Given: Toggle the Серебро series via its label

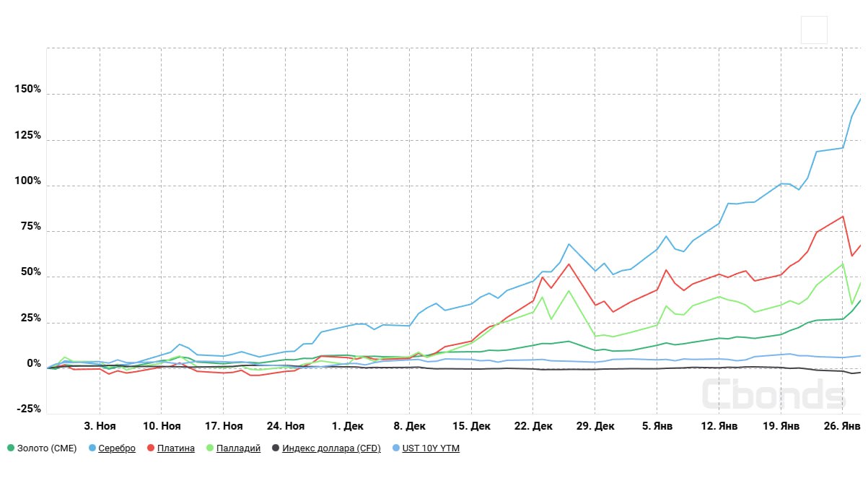Looking at the screenshot, I should tap(117, 448).
